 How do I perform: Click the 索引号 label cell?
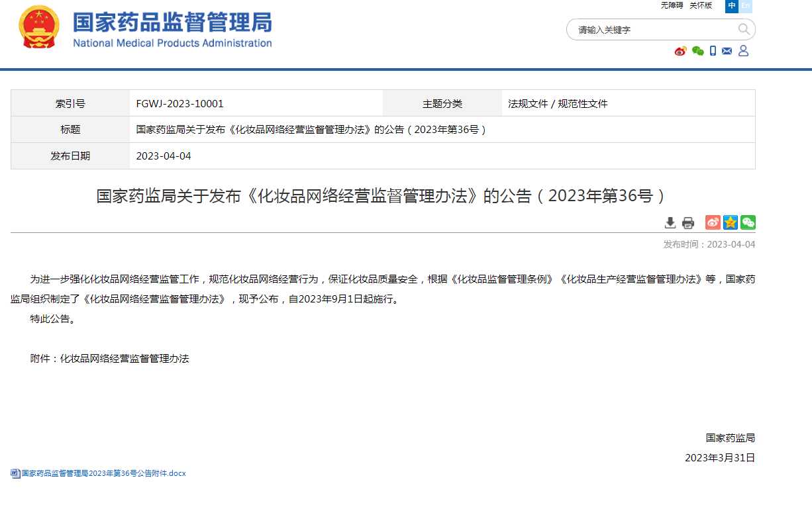(70, 103)
